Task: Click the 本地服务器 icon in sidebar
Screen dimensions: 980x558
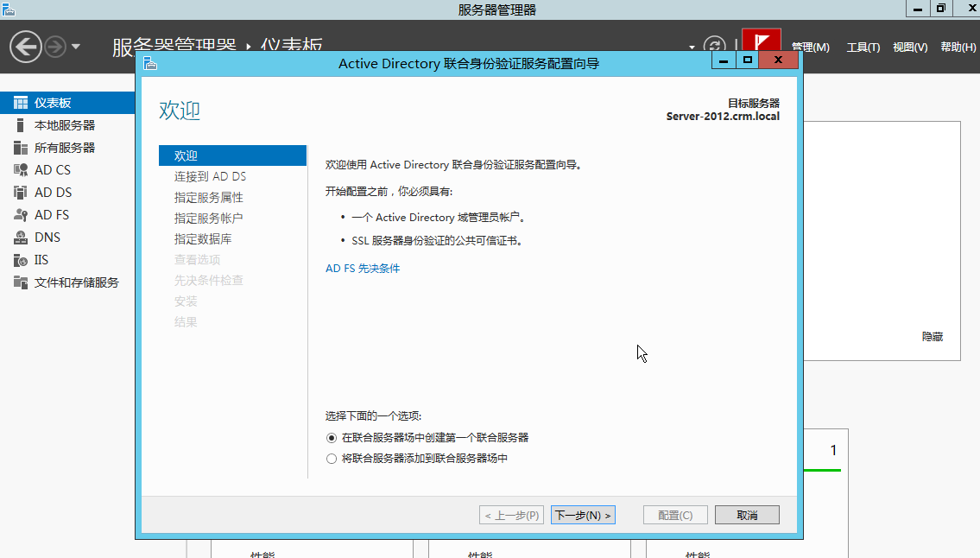Action: (x=21, y=125)
